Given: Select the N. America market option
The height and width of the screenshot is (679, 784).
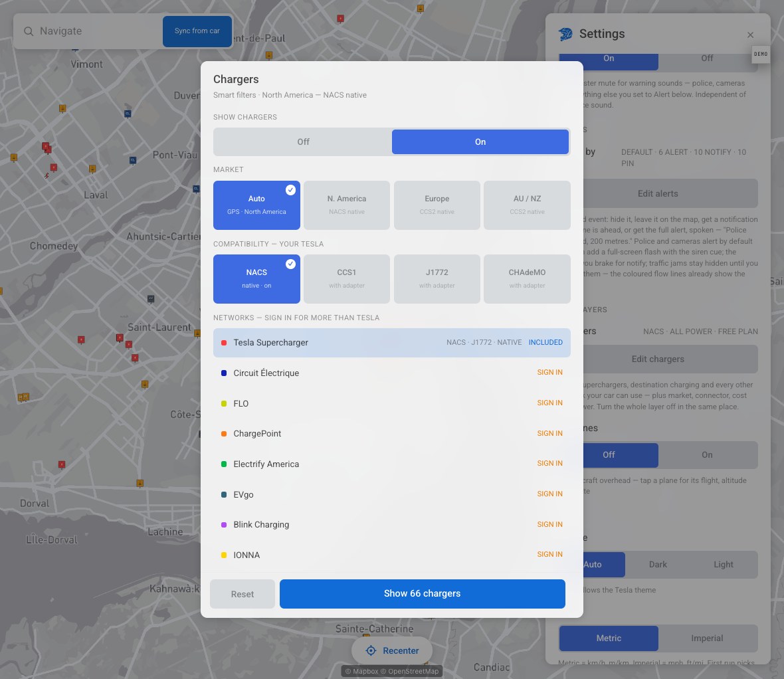Looking at the screenshot, I should click(347, 205).
